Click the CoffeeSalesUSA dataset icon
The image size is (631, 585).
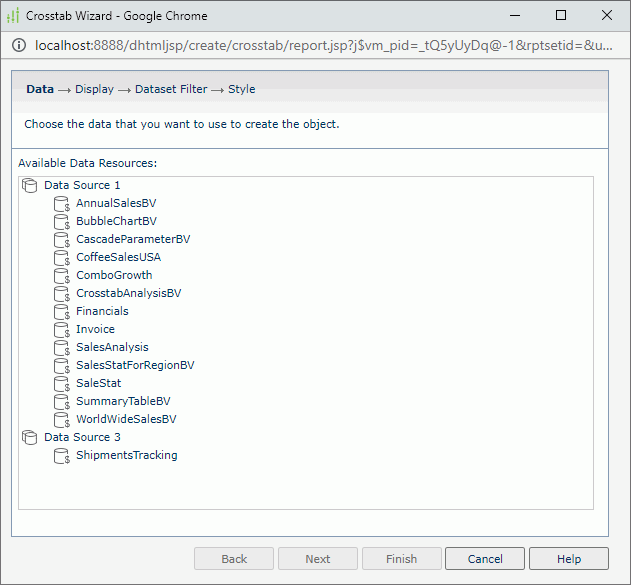coord(62,258)
